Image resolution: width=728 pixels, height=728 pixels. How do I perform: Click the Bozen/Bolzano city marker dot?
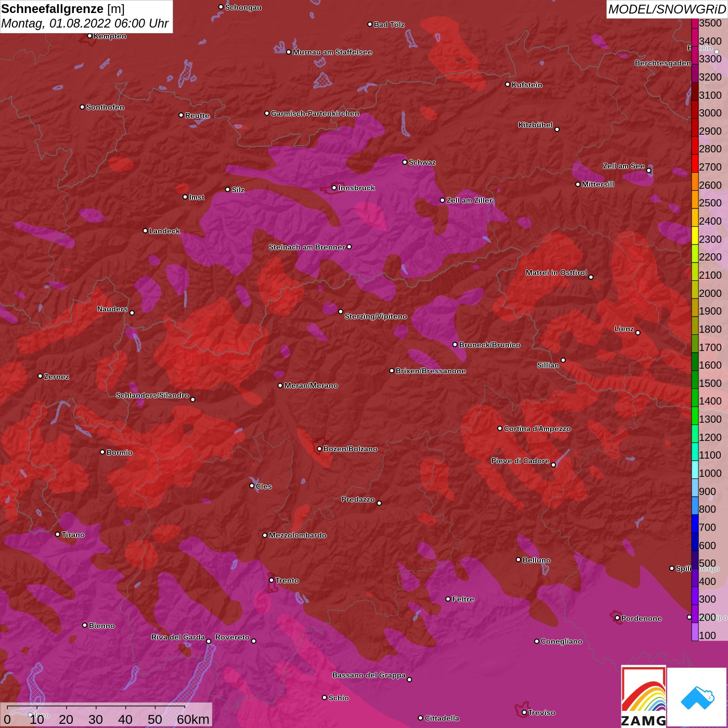point(319,449)
